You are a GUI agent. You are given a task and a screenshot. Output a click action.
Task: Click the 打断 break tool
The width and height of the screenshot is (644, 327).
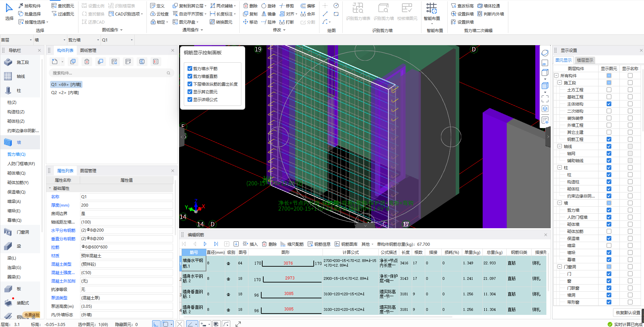[286, 22]
